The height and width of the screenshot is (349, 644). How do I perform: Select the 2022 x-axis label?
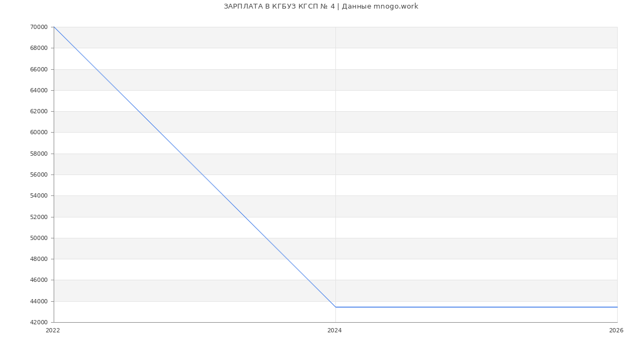pos(53,330)
